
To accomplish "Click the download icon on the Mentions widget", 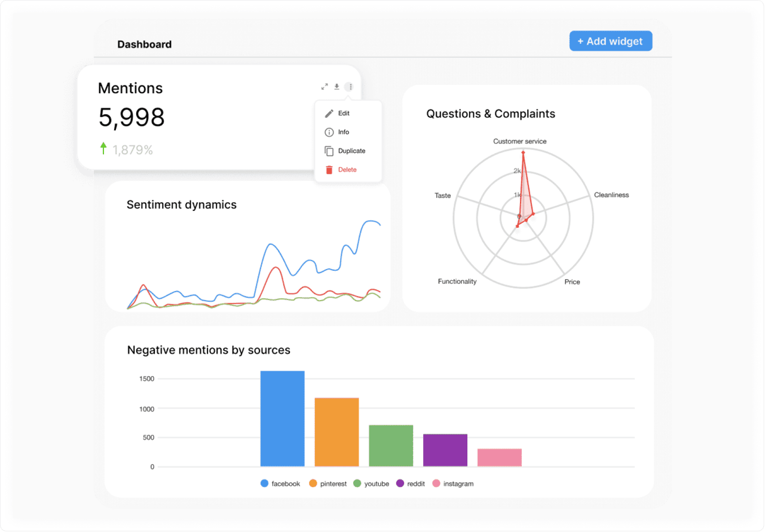I will pyautogui.click(x=336, y=86).
